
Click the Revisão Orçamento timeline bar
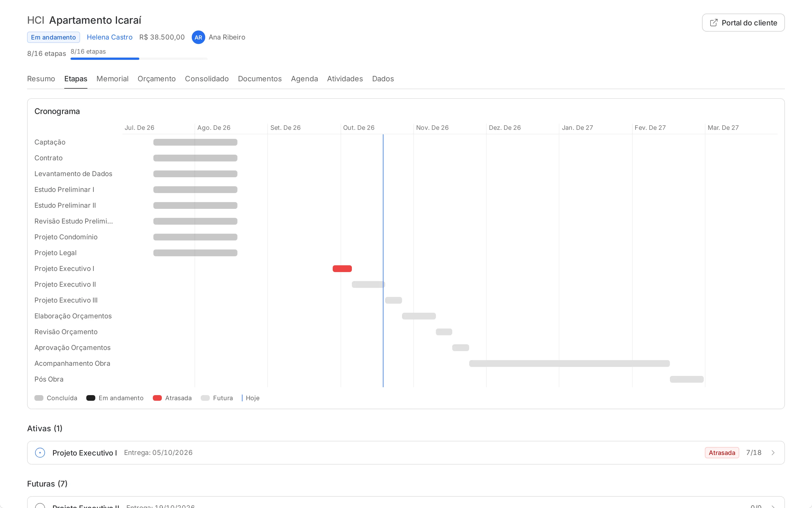[x=444, y=332]
